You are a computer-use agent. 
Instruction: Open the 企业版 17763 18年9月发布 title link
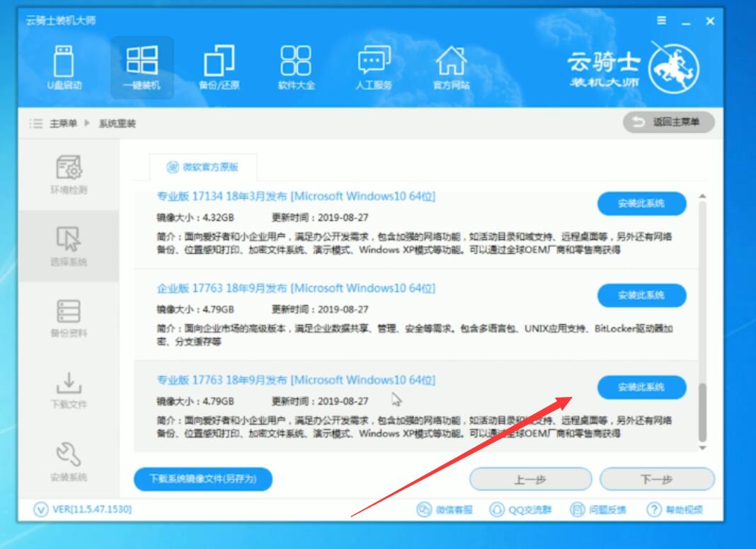pyautogui.click(x=296, y=288)
